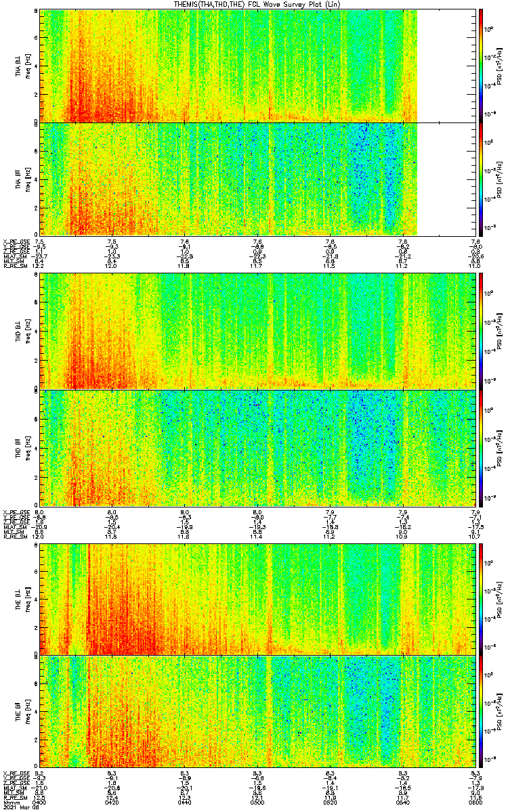The width and height of the screenshot is (508, 812).
Task: Click the PSD color bar beside THD B-parallel panel
Action: 480,447
